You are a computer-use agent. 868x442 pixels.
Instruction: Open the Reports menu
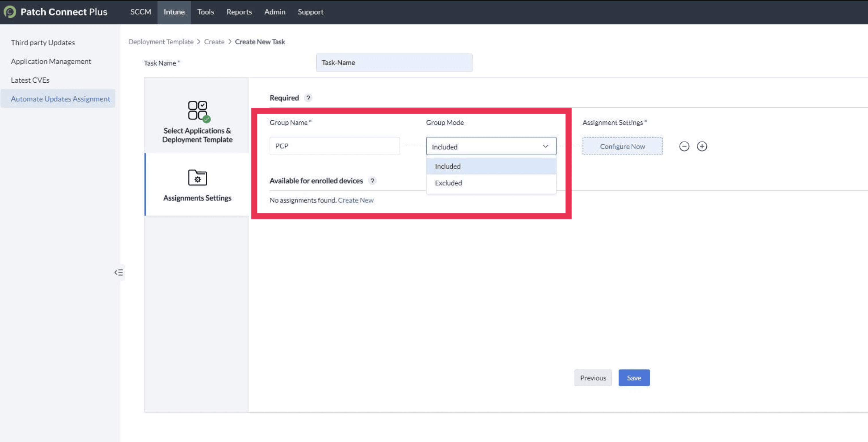coord(239,12)
